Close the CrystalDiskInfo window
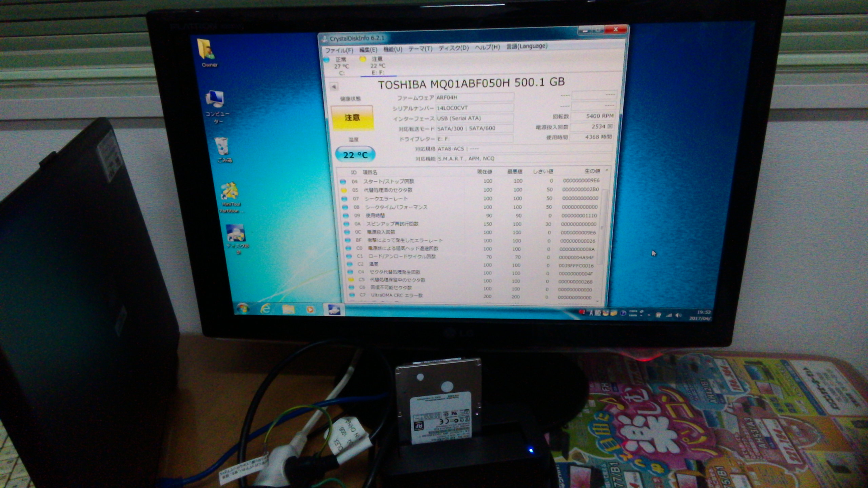 (x=615, y=29)
